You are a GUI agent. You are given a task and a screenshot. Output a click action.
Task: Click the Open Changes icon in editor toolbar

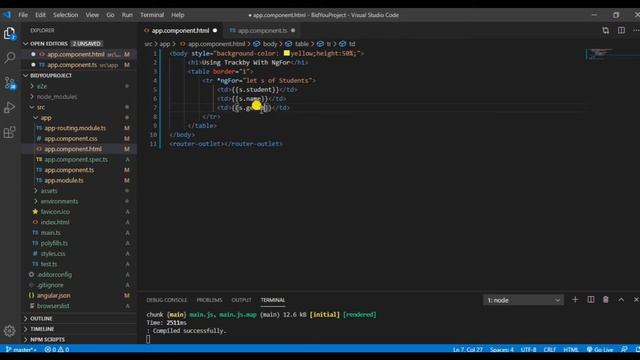pos(606,30)
